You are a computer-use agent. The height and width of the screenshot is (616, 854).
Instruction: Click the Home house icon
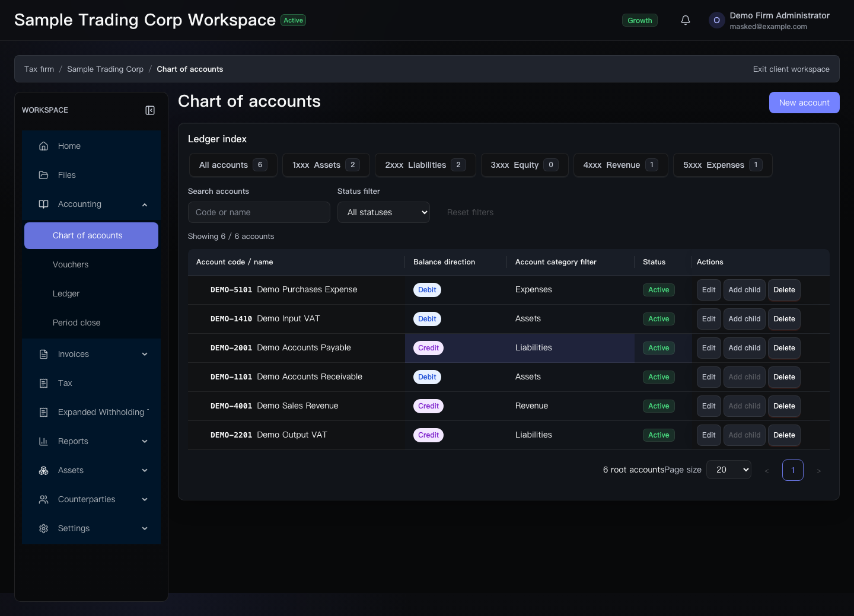point(43,146)
